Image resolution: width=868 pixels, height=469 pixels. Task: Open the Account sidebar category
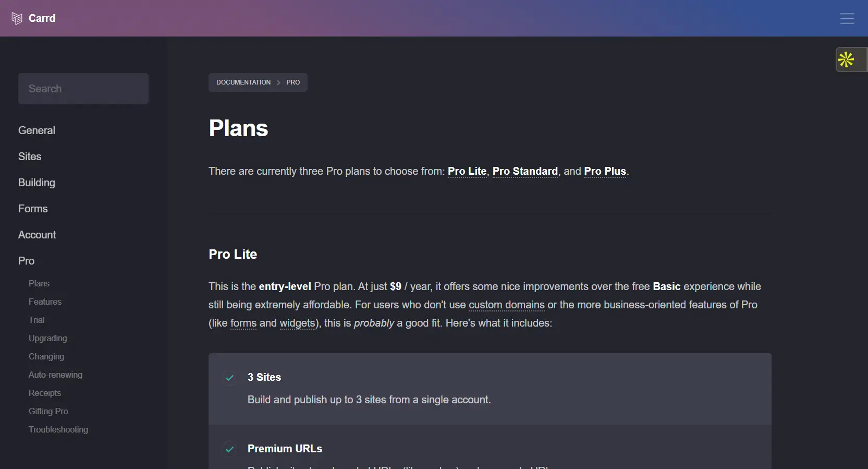tap(37, 235)
